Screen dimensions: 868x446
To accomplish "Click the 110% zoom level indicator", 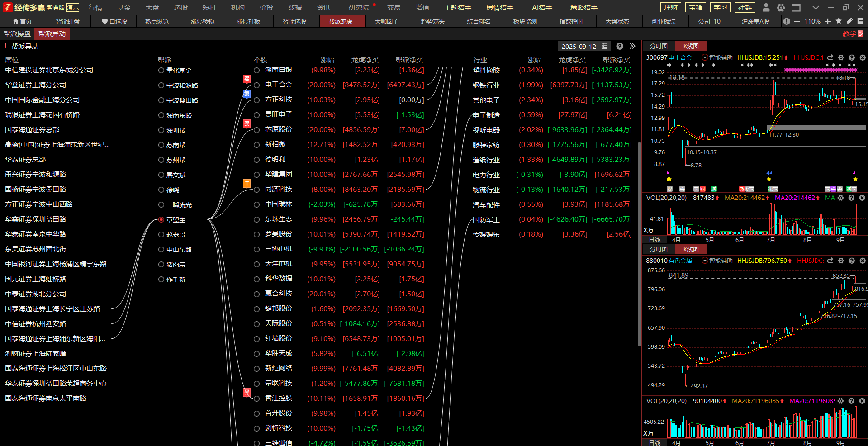I will 812,21.
